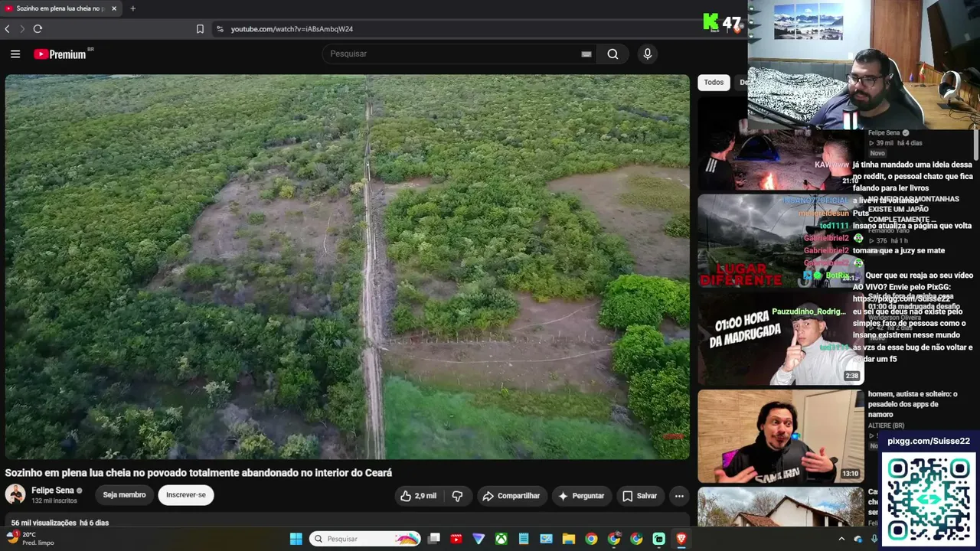
Task: Click the taskbar Pesquisar search box
Action: (364, 539)
